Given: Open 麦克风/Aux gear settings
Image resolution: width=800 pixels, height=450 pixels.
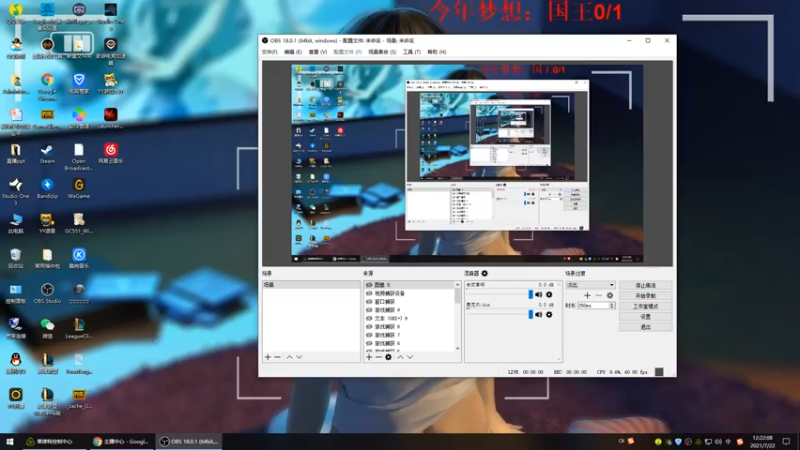Looking at the screenshot, I should 549,315.
